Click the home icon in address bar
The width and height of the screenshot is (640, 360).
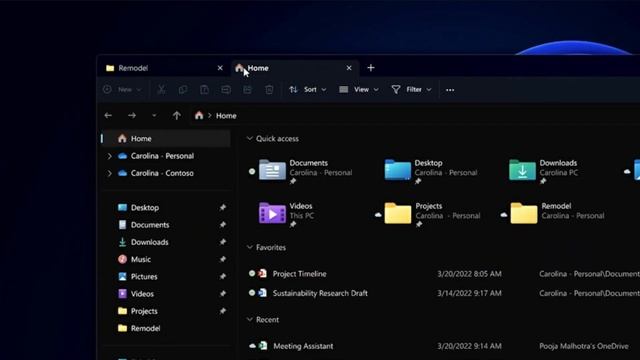(x=199, y=116)
